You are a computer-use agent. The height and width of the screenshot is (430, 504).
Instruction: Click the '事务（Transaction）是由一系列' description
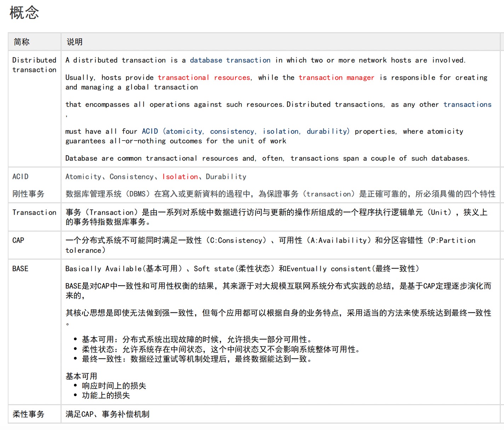[x=276, y=217]
